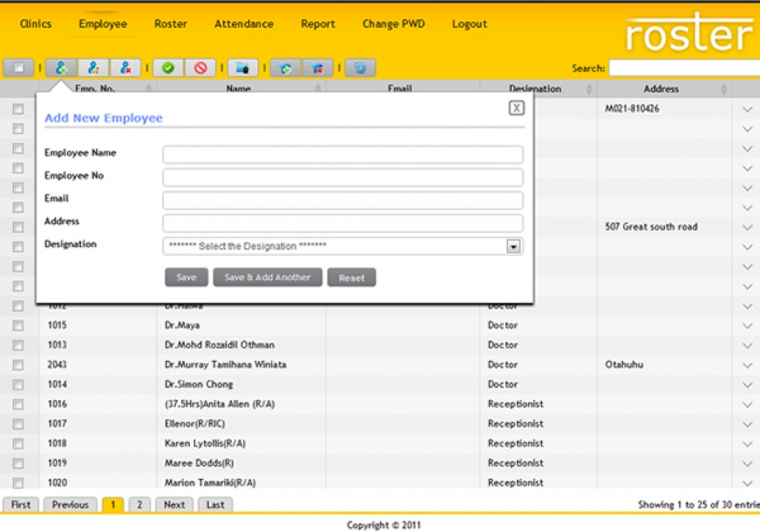Click Save & Add Another button

pyautogui.click(x=268, y=277)
